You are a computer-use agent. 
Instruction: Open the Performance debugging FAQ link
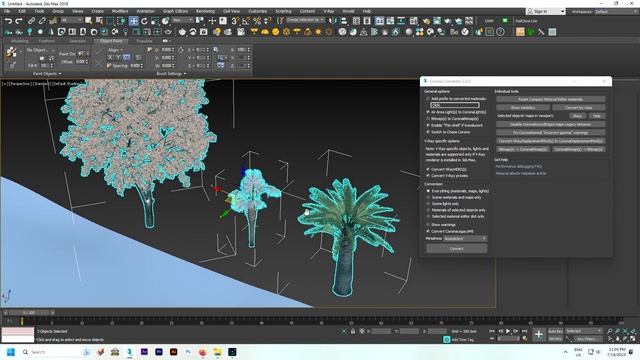pyautogui.click(x=519, y=167)
